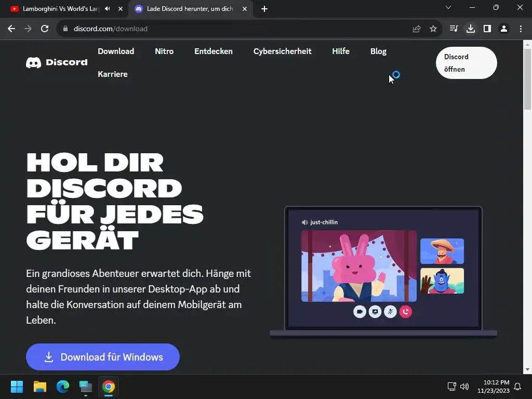Click the page vertical scrollbar thumb
The width and height of the screenshot is (532, 399).
click(528, 79)
